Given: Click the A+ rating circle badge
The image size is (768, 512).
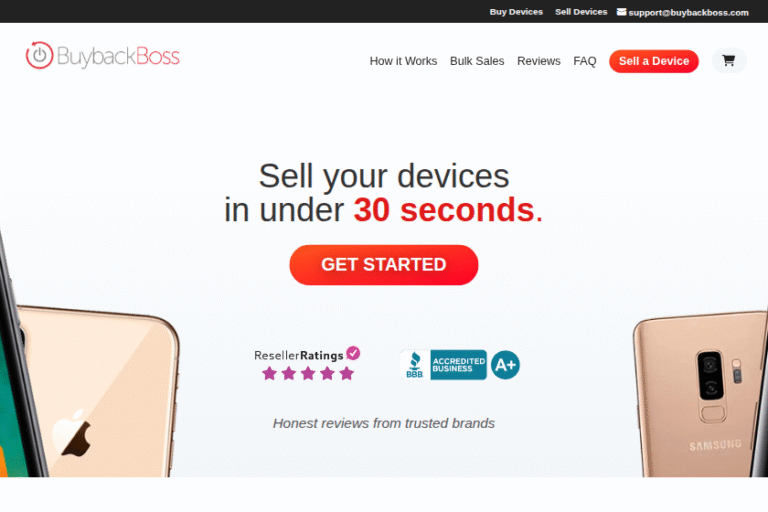Looking at the screenshot, I should point(505,365).
